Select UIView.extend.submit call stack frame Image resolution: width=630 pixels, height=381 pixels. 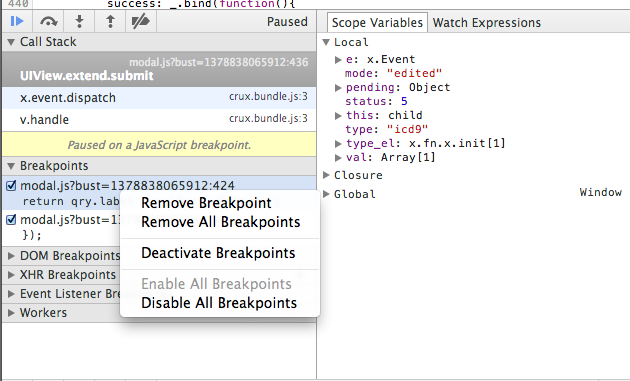point(159,69)
